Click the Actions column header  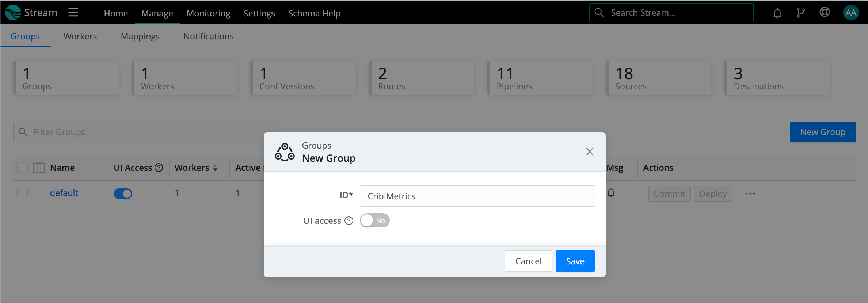pos(658,168)
